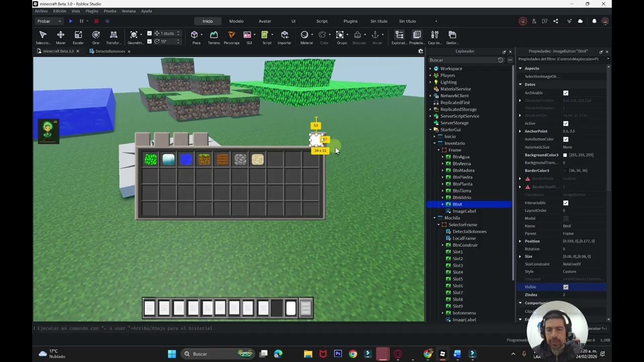Image resolution: width=644 pixels, height=362 pixels.
Task: Expand the BtnAgua tree node
Action: (443, 157)
